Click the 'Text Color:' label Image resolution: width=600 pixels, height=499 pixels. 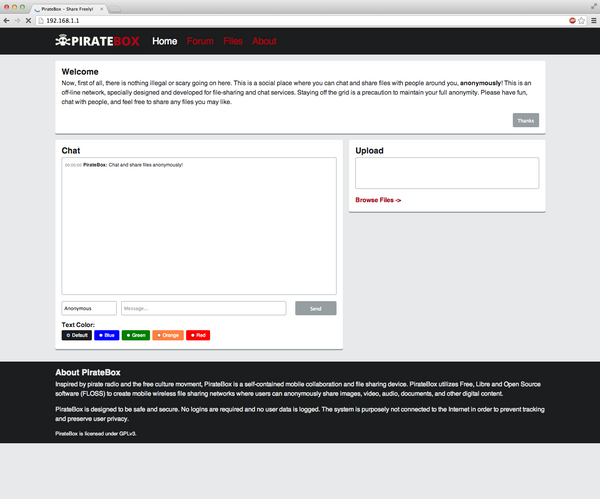[78, 325]
